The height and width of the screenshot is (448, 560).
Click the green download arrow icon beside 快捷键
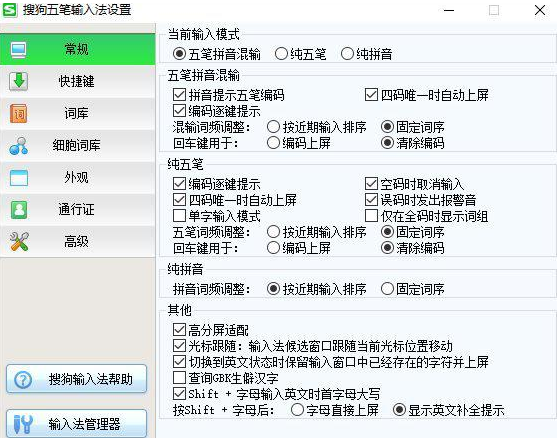[19, 81]
